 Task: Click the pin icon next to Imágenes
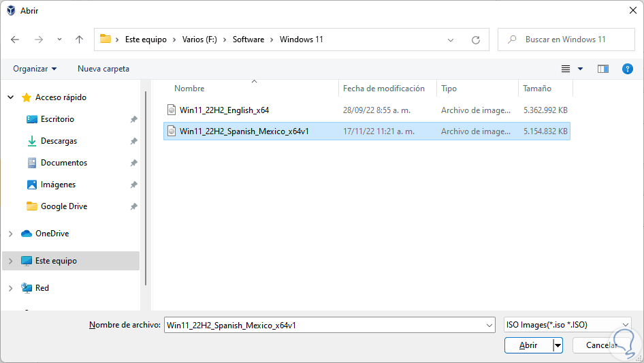[133, 185]
